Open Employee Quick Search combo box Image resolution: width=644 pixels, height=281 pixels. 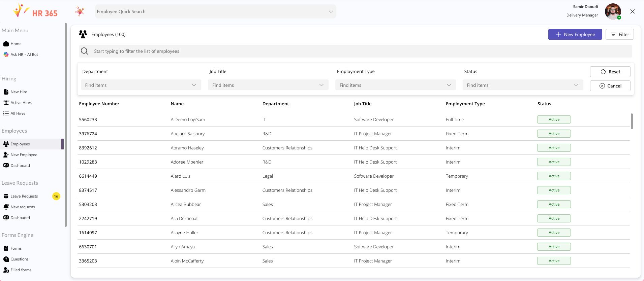[215, 11]
